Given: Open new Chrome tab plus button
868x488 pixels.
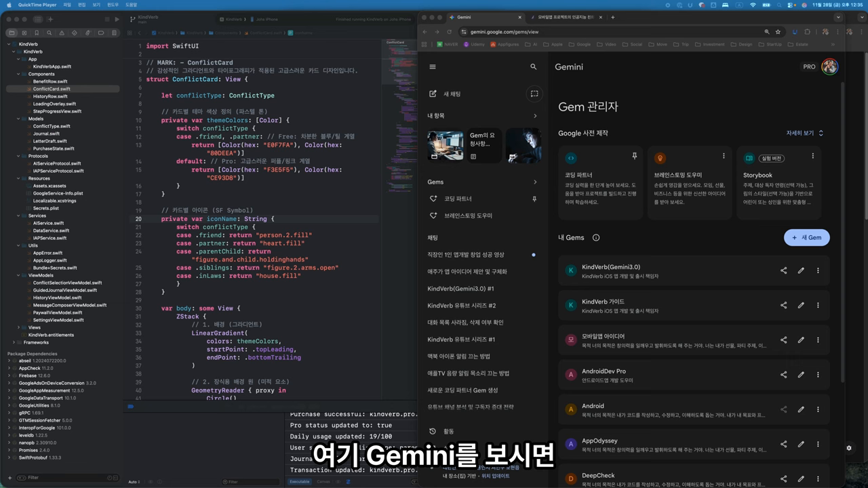Looking at the screenshot, I should (x=613, y=17).
